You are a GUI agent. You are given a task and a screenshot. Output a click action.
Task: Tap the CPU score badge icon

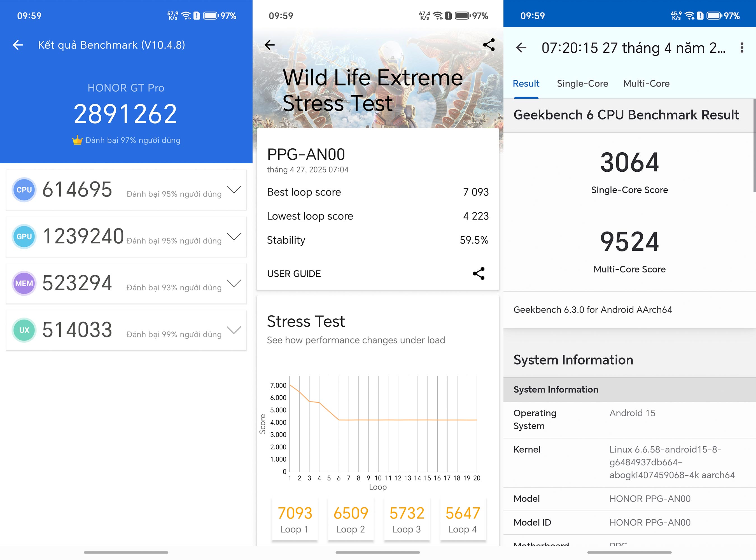point(24,190)
